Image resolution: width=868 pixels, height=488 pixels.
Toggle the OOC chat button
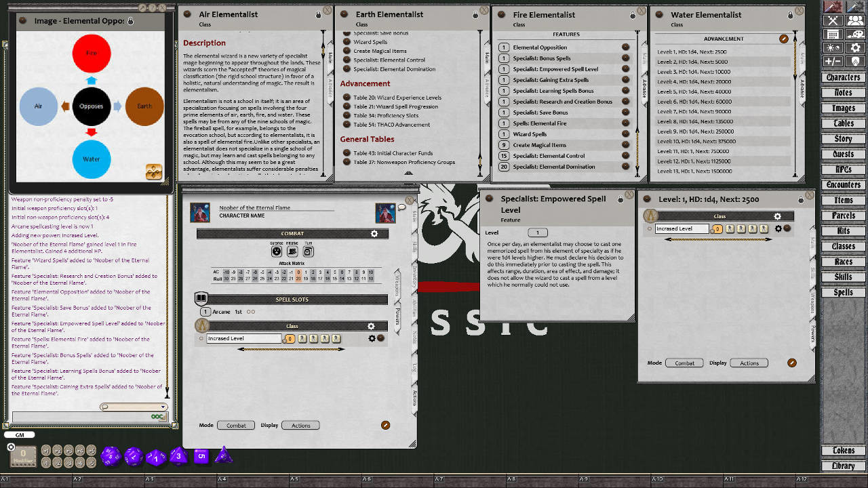pos(159,416)
